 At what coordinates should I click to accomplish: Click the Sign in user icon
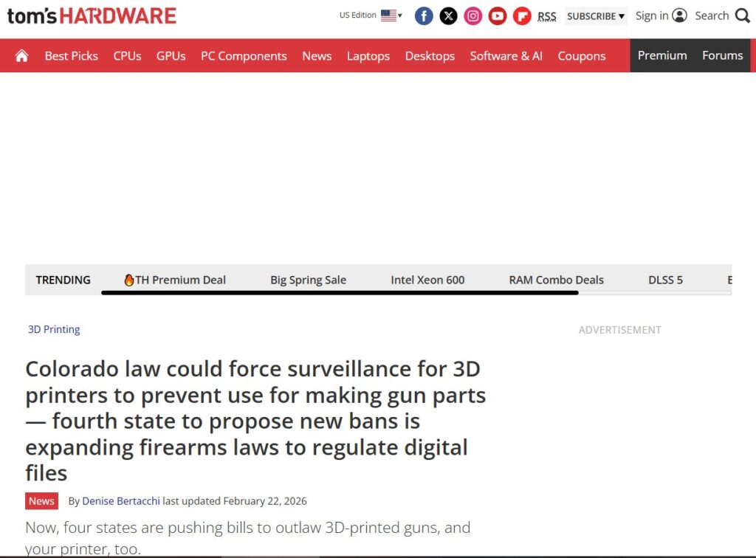pos(679,15)
